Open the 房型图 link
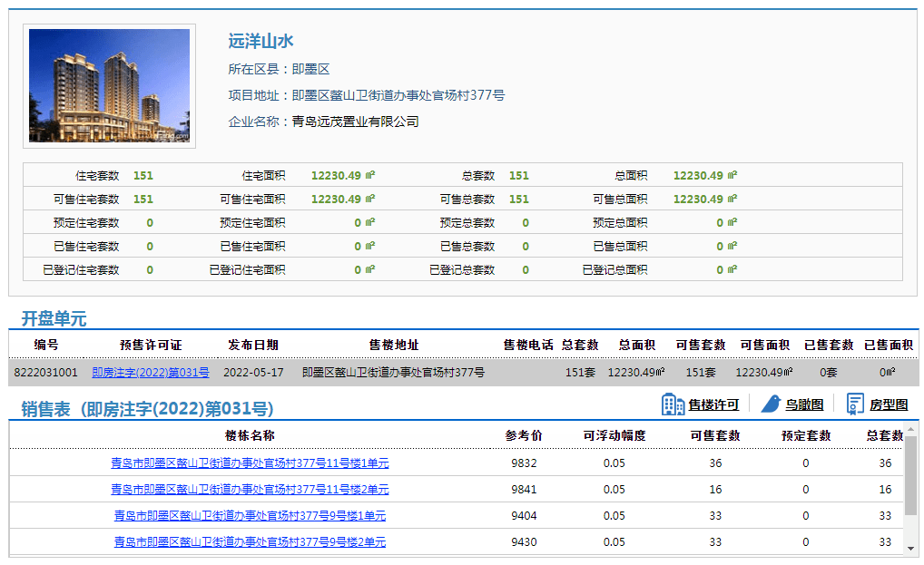 tap(889, 404)
